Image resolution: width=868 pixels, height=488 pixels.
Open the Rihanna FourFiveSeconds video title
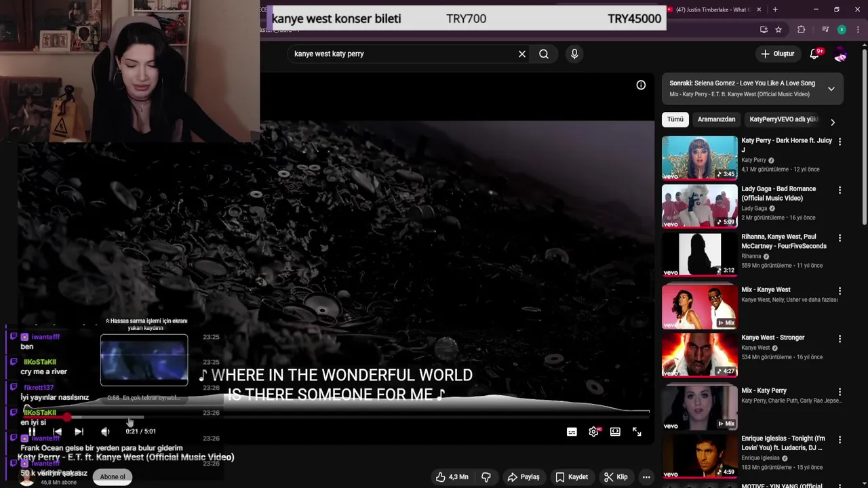(x=784, y=241)
